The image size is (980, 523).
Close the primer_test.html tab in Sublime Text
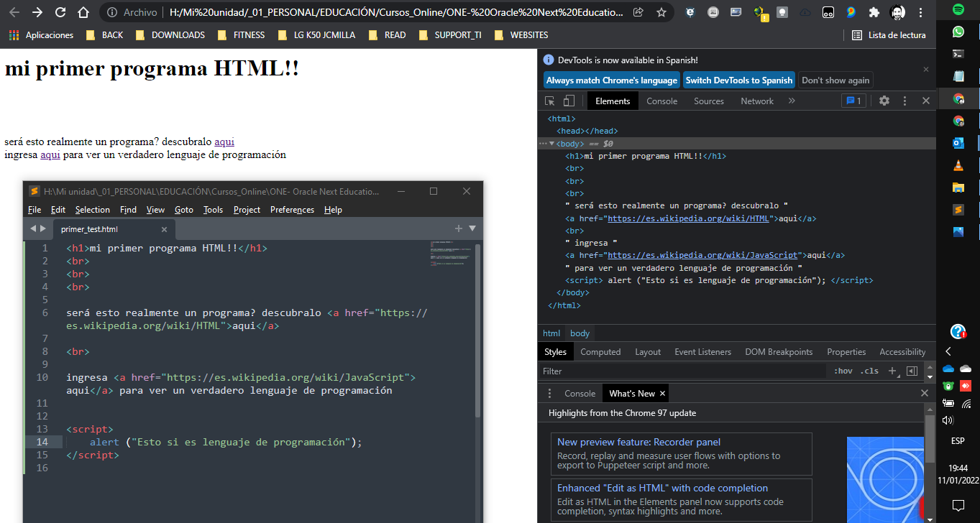click(164, 230)
